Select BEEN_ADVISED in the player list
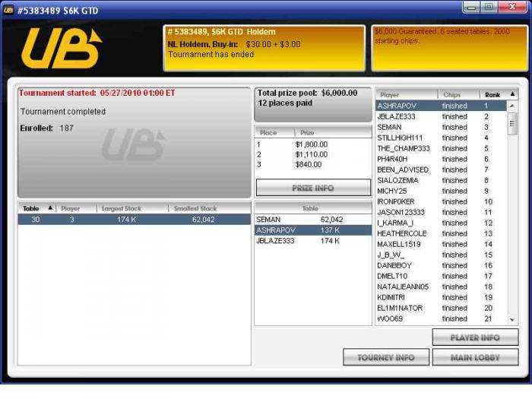The height and width of the screenshot is (399, 532). [441, 169]
